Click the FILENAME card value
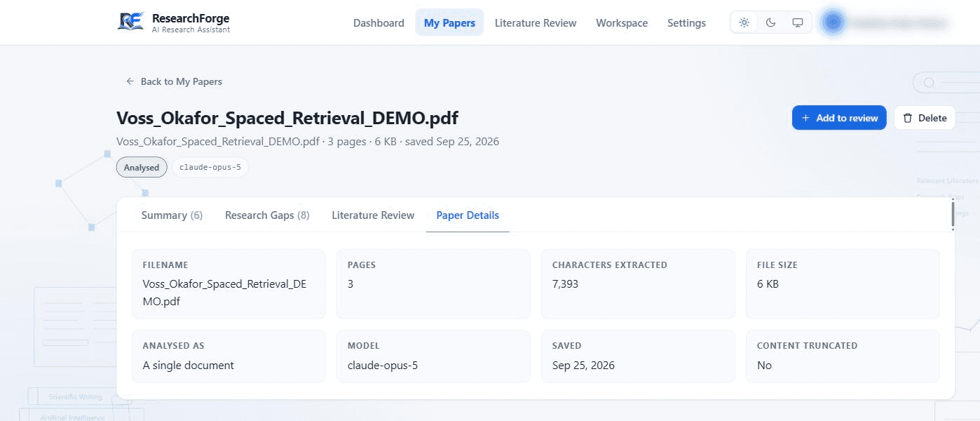This screenshot has height=421, width=980. click(x=224, y=293)
